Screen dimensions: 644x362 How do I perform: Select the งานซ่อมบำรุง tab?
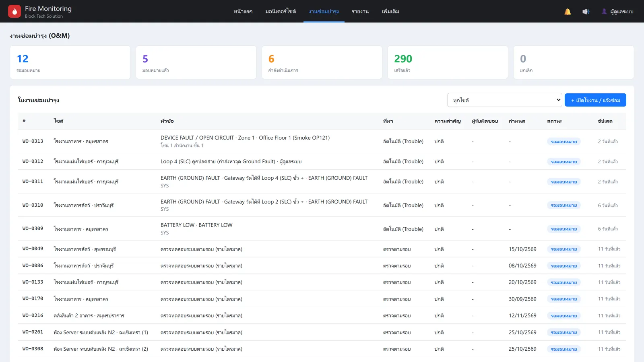[324, 12]
